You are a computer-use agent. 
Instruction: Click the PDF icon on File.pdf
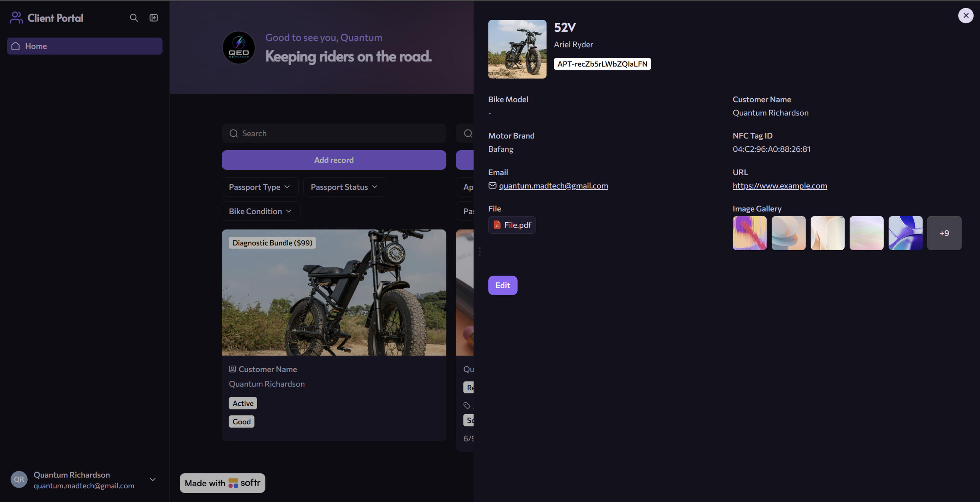(x=497, y=225)
